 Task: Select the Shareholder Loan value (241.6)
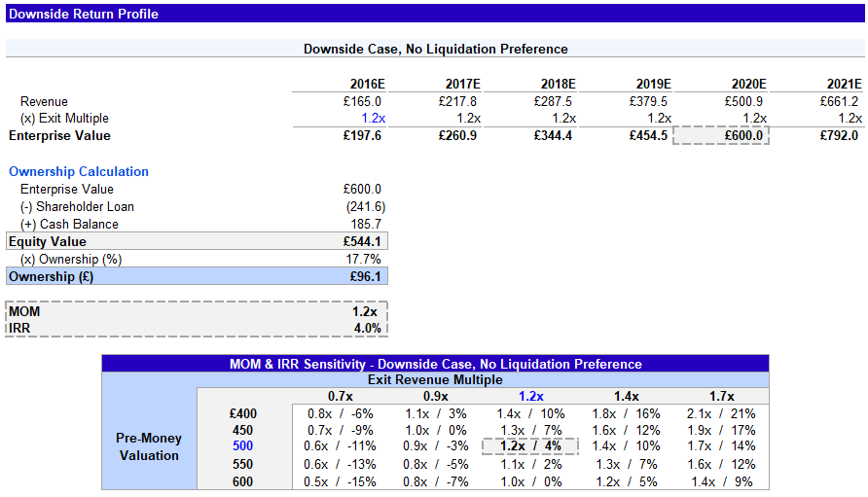click(x=365, y=207)
